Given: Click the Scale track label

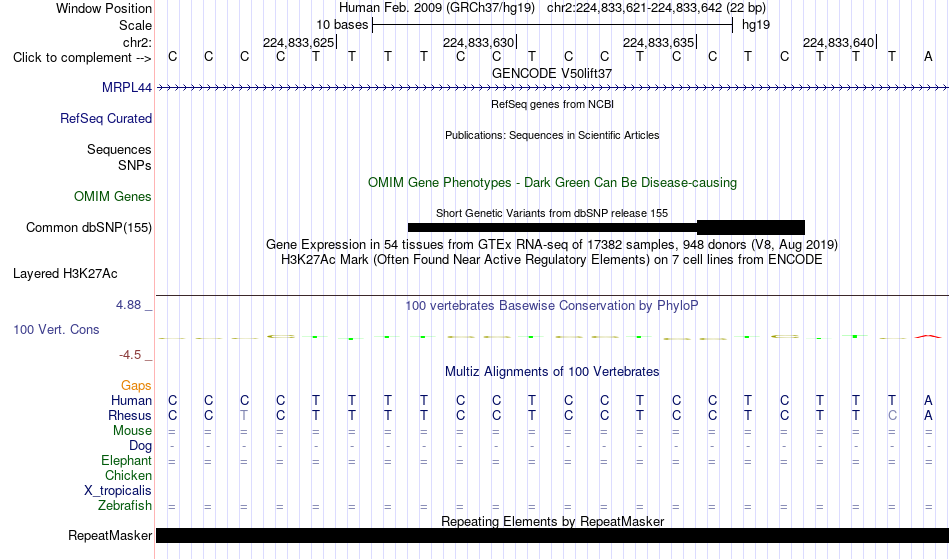Looking at the screenshot, I should click(x=136, y=25).
